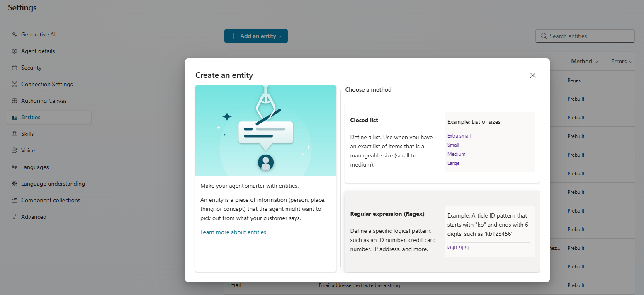The image size is (644, 295).
Task: Expand the Errors column filter
Action: [x=621, y=61]
